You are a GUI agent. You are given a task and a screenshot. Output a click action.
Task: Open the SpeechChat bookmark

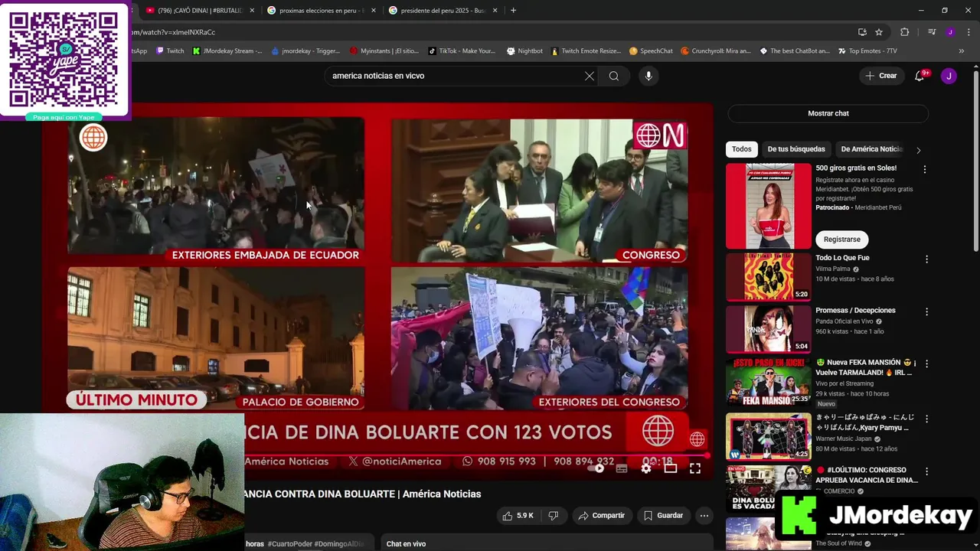click(x=651, y=51)
